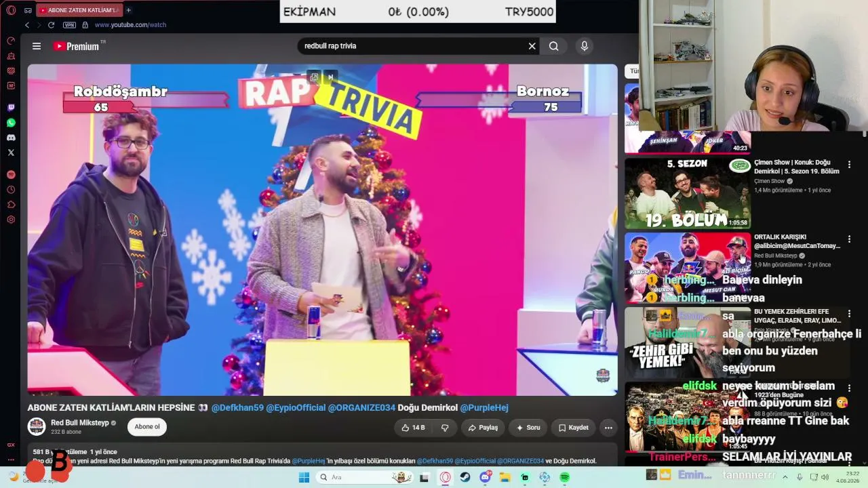Open the Zehir Gibi Yemek thumbnail
The height and width of the screenshot is (488, 868).
(688, 342)
